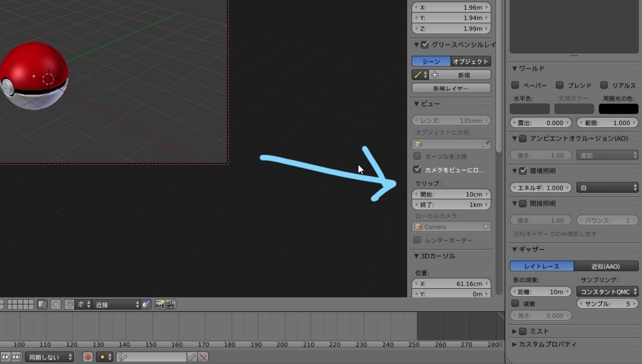Click the 水平色 horizon color swatch

coord(529,109)
